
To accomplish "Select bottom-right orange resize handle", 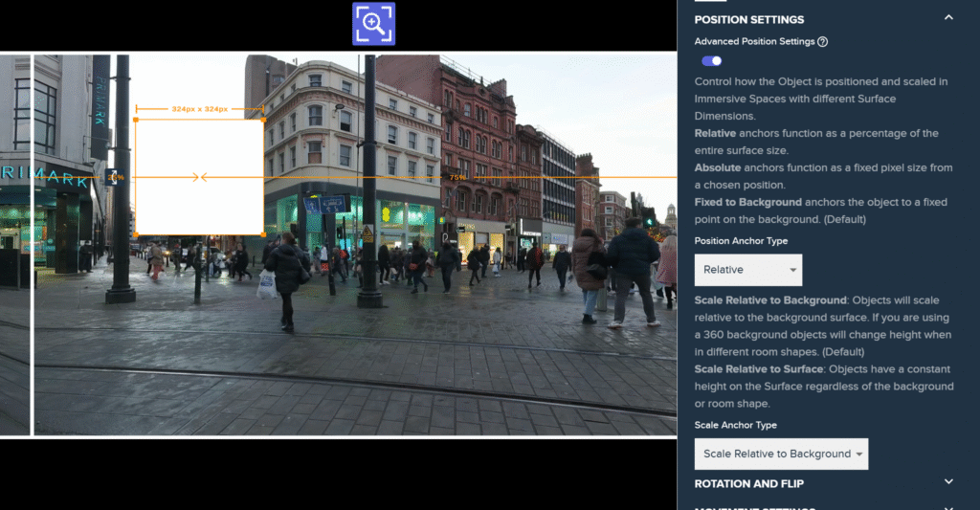I will pyautogui.click(x=263, y=234).
